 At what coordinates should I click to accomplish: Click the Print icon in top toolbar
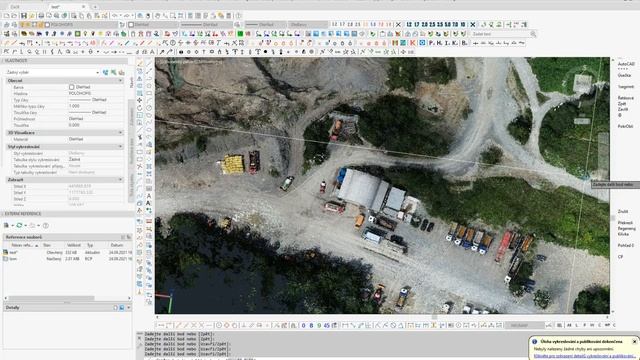[x=41, y=16]
